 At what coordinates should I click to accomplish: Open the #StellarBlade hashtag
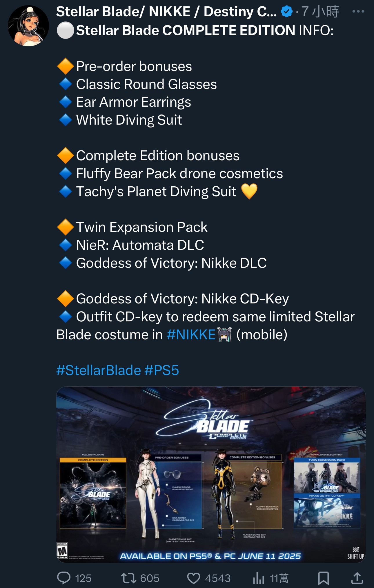[x=99, y=370]
